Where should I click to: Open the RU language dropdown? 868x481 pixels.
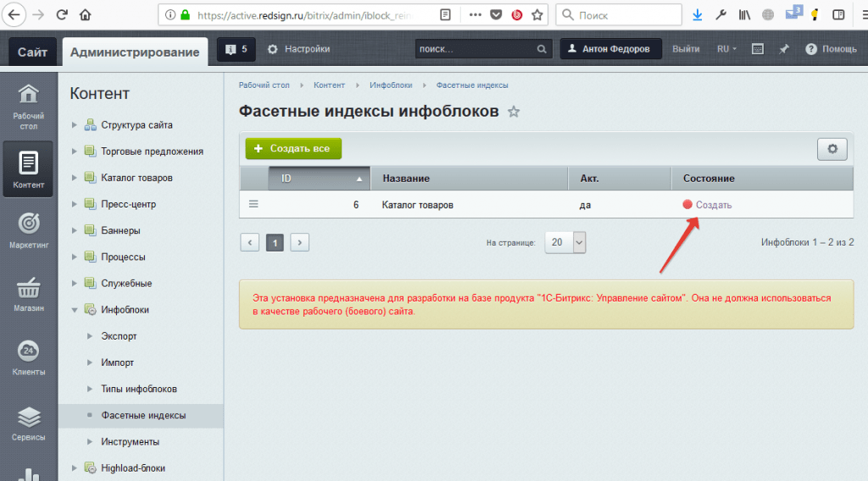click(726, 49)
